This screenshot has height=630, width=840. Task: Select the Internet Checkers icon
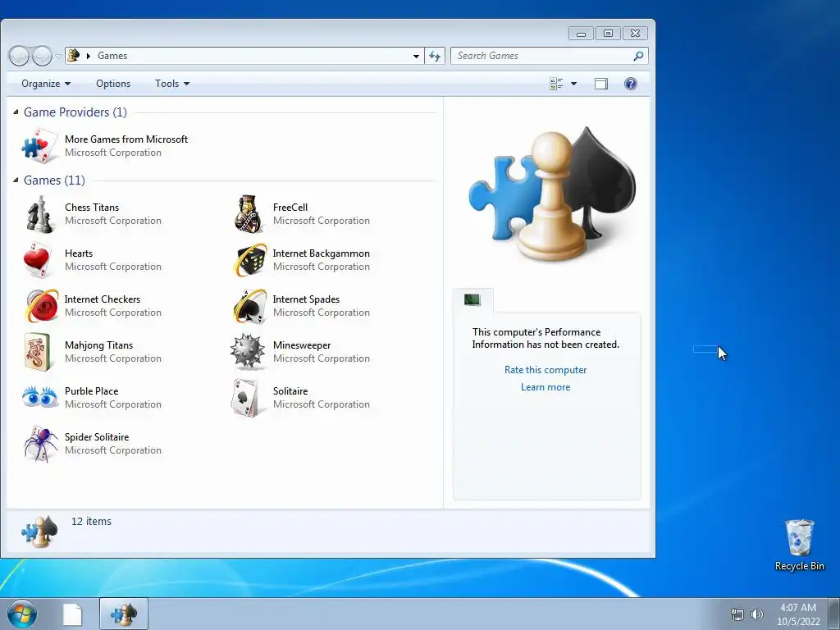pos(43,306)
